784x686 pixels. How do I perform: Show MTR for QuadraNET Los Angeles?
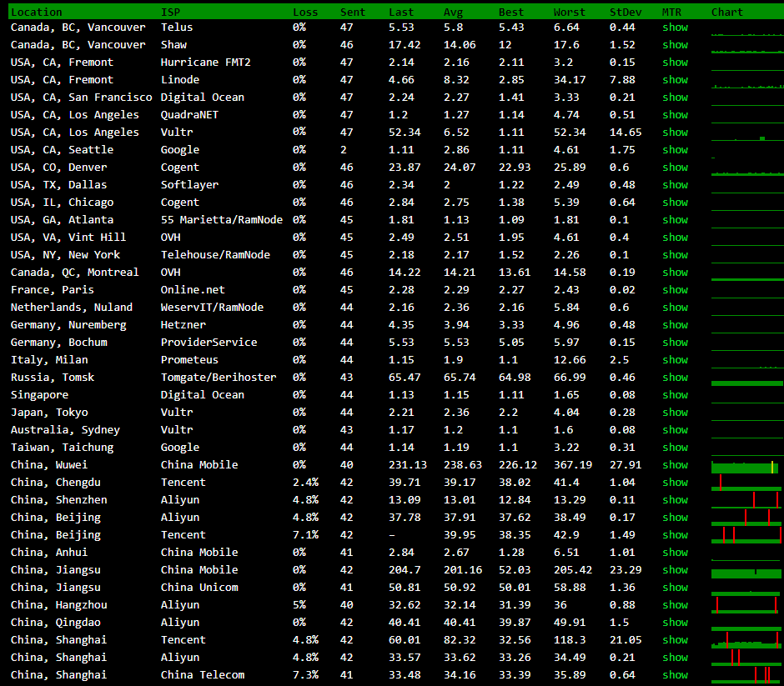click(675, 115)
